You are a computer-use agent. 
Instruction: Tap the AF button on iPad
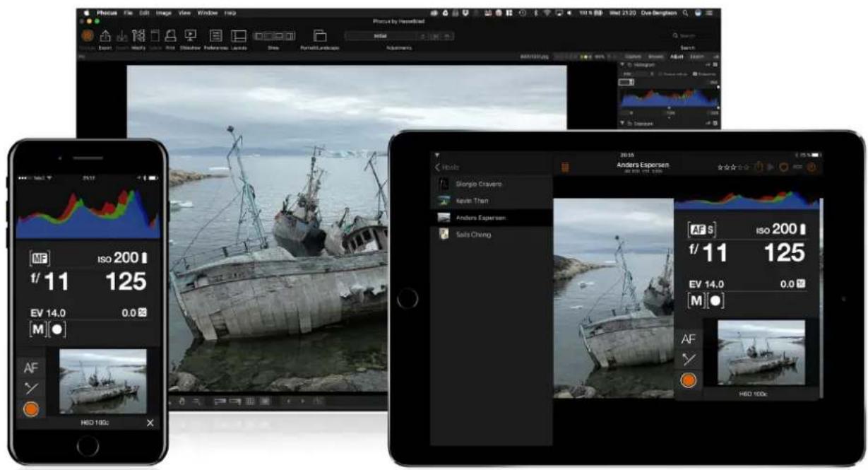(x=689, y=339)
